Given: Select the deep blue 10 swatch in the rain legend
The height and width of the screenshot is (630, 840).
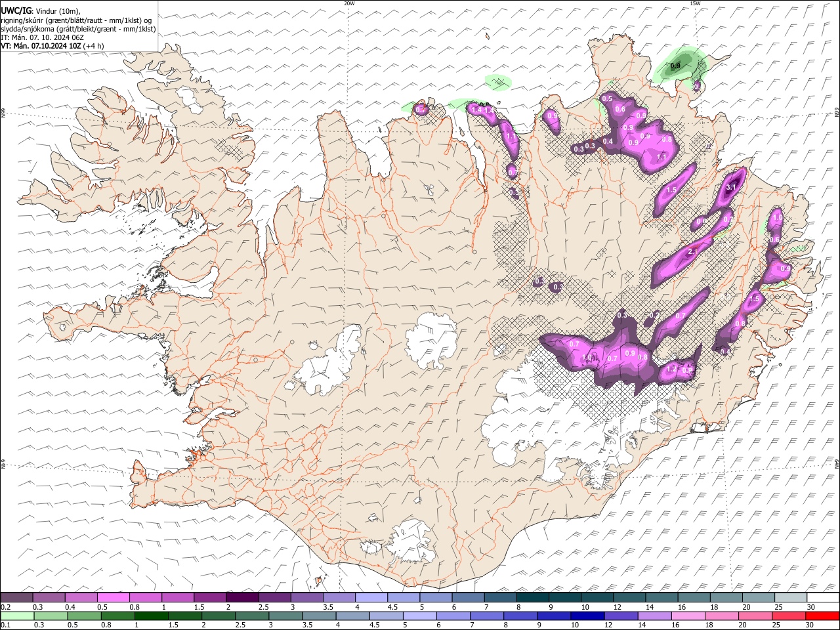Looking at the screenshot, I should pyautogui.click(x=587, y=616).
